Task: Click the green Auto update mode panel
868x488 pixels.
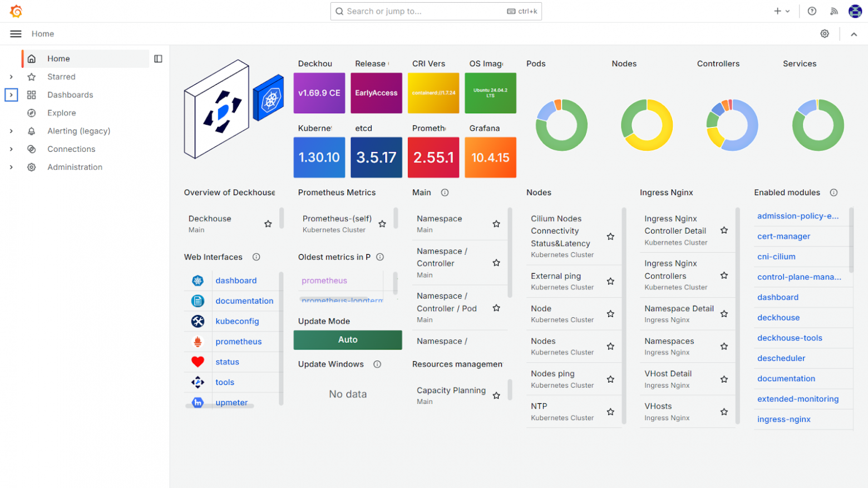Action: pyautogui.click(x=348, y=340)
